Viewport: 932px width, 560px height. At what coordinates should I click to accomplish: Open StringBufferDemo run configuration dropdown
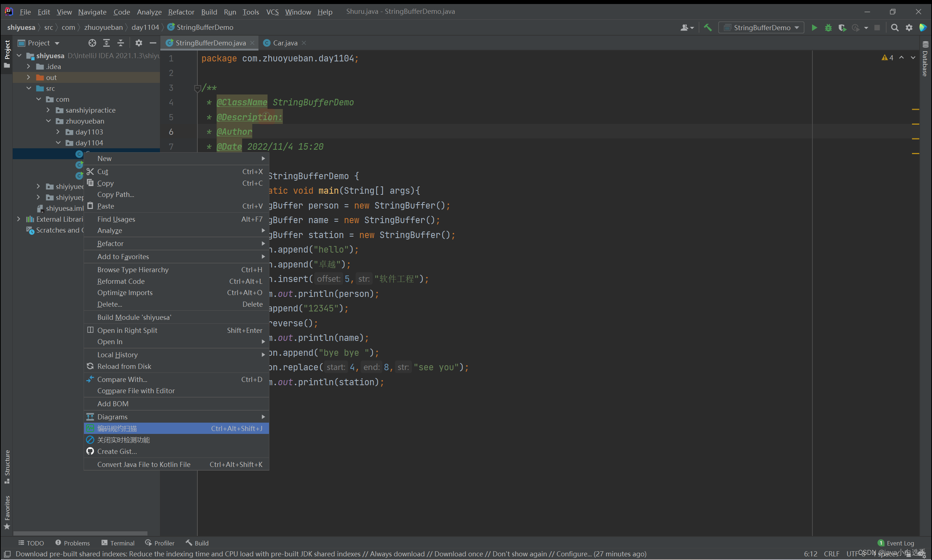[x=761, y=28]
